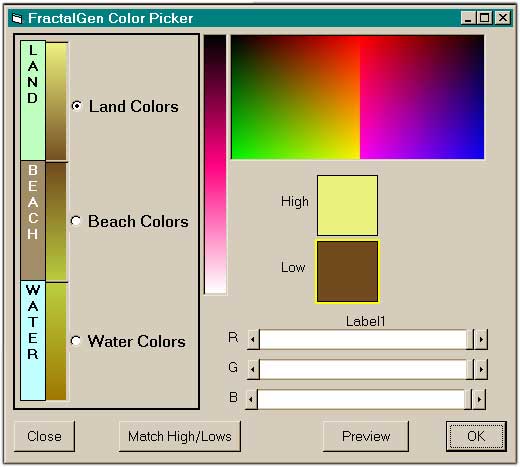Pick the High color swatch
The width and height of the screenshot is (520, 467).
(347, 205)
